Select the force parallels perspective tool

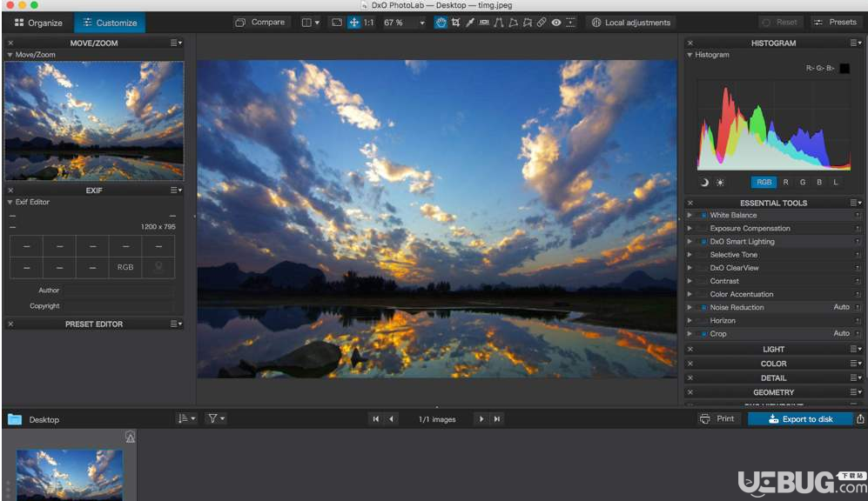click(x=499, y=23)
